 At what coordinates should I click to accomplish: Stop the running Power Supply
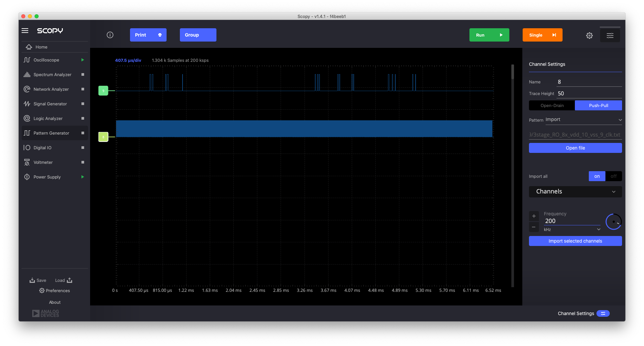coord(82,177)
